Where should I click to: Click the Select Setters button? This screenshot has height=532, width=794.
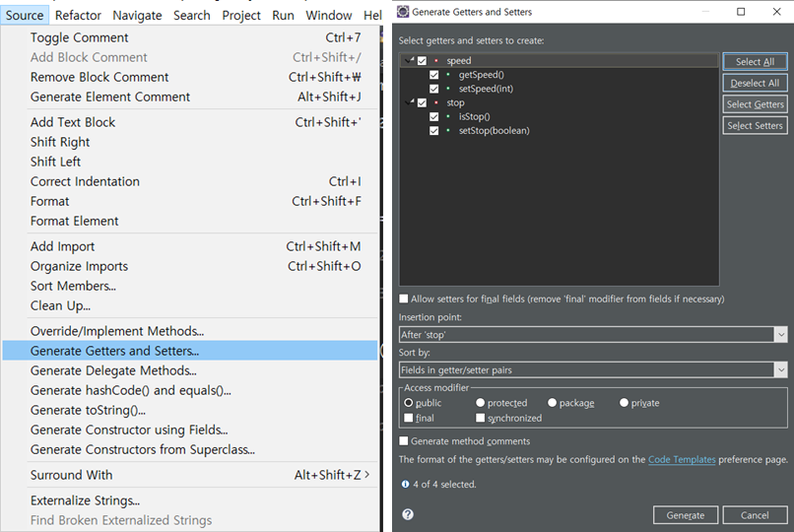(x=755, y=125)
